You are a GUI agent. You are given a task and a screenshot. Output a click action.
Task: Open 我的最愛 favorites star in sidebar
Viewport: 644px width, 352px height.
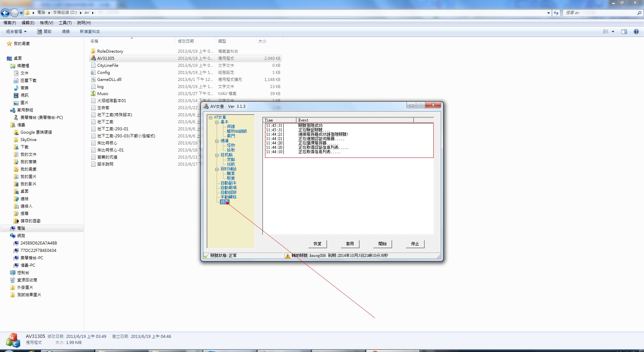[x=9, y=44]
